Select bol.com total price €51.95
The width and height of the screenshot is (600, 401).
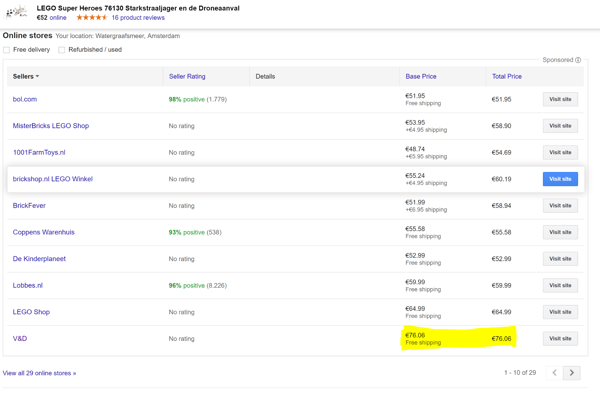pos(501,99)
